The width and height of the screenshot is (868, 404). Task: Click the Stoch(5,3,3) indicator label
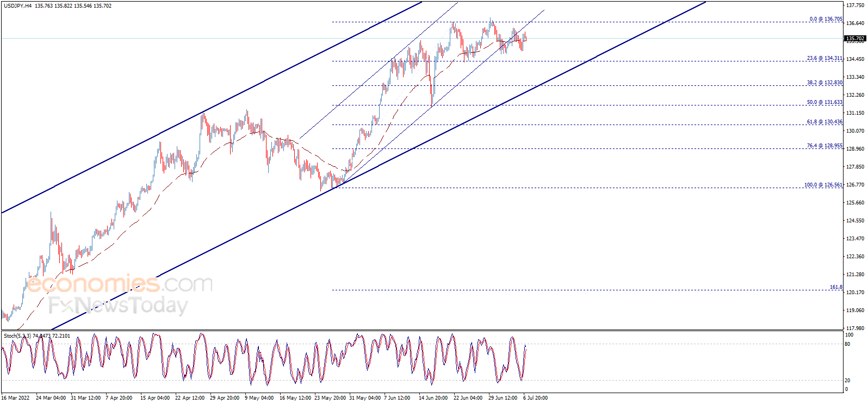coord(17,336)
